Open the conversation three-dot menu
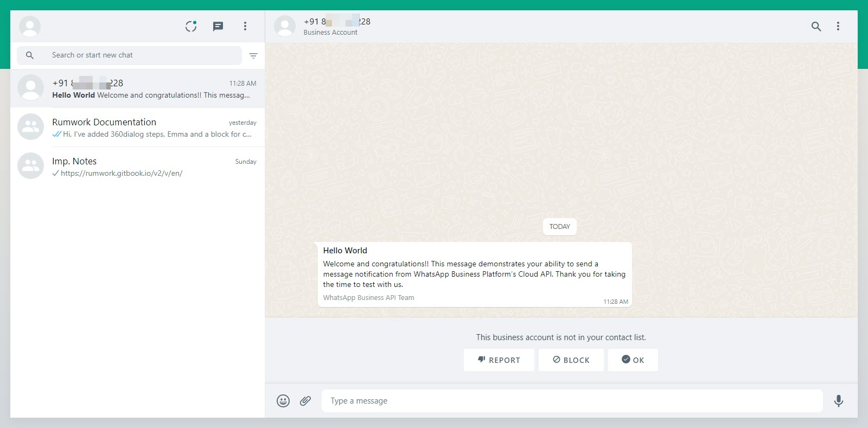 pos(838,26)
